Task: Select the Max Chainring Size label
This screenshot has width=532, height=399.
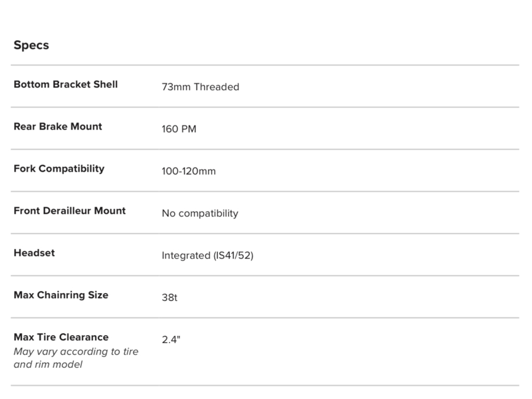Action: [61, 295]
